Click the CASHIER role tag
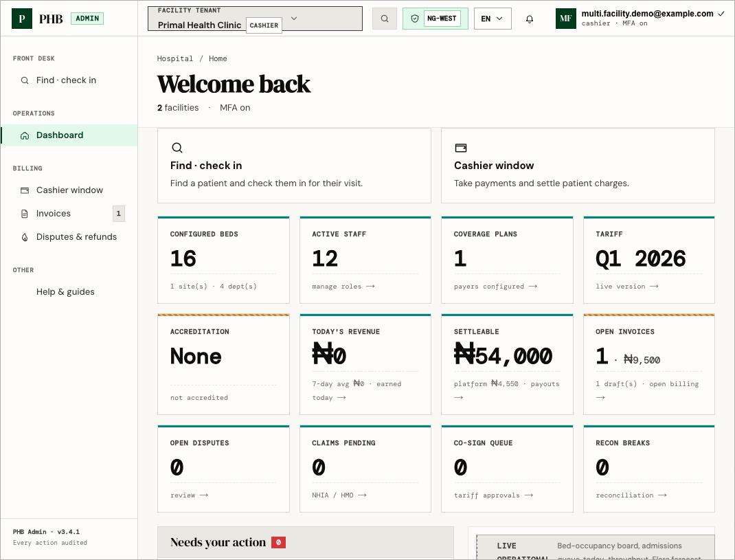This screenshot has width=735, height=560. pyautogui.click(x=264, y=25)
